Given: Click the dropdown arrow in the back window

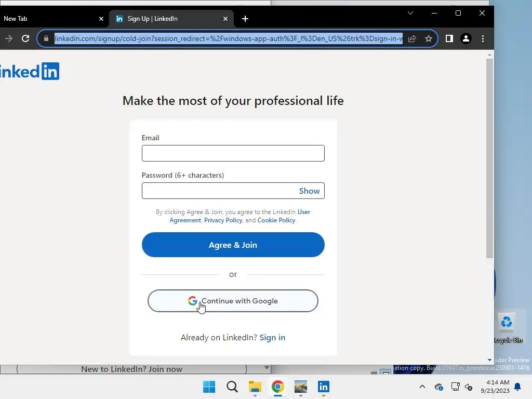Looking at the screenshot, I should click(267, 368).
